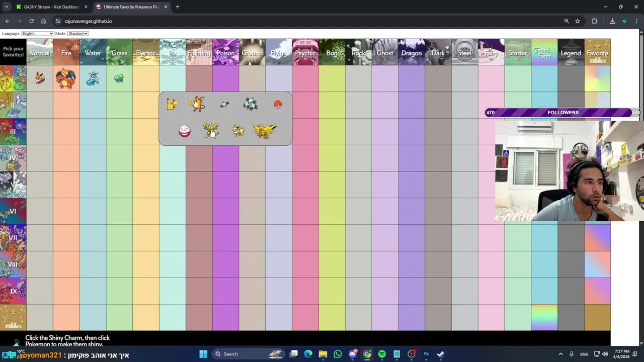The image size is (644, 362).
Task: Choose Zapdos from the popup
Action: (x=265, y=131)
